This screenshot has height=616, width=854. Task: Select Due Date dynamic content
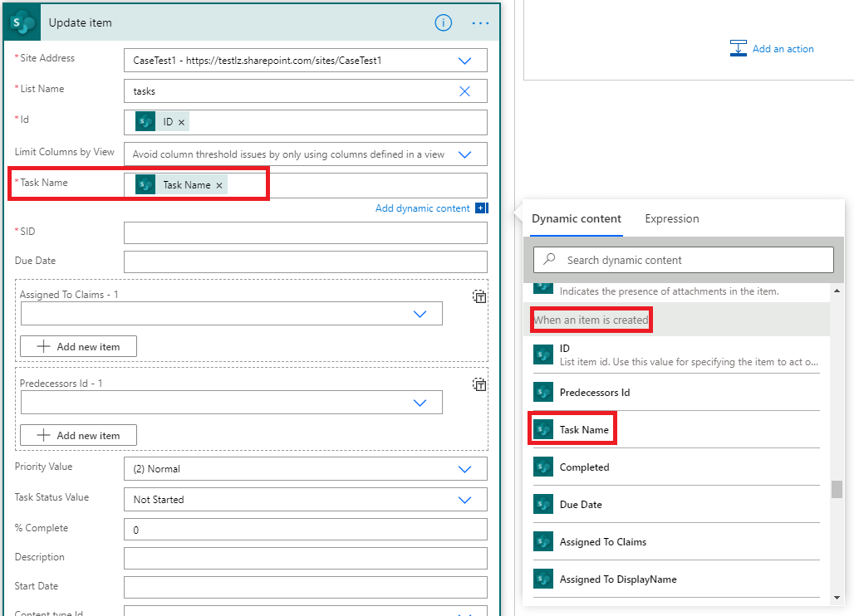point(676,505)
